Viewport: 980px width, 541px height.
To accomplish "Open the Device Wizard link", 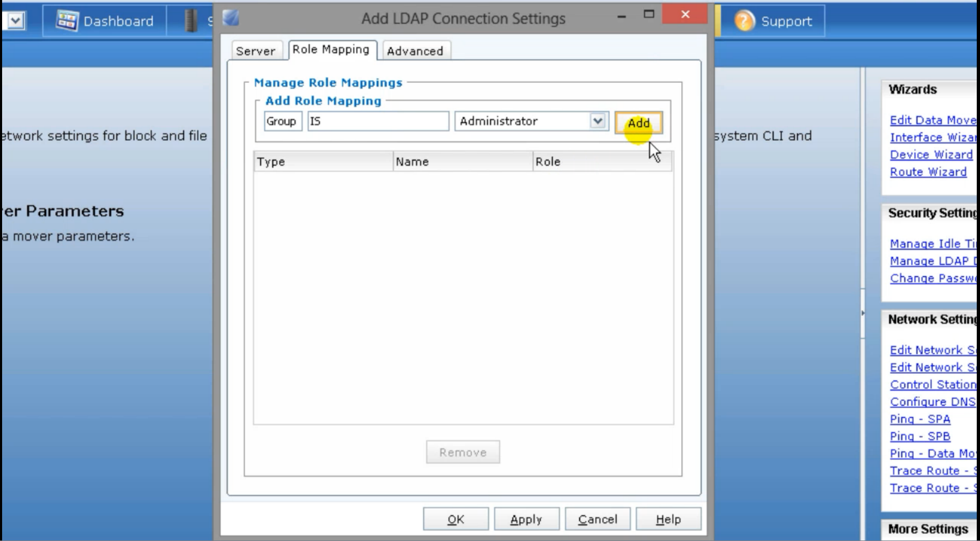I will click(x=931, y=154).
